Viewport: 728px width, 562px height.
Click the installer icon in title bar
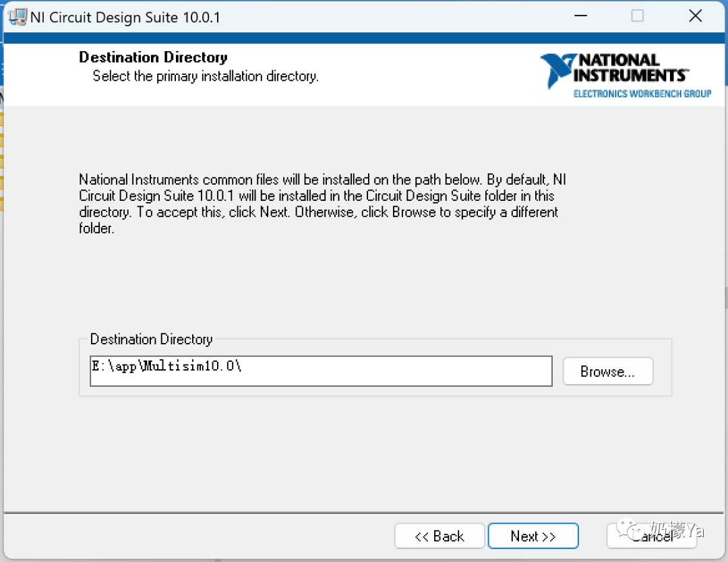click(x=18, y=17)
